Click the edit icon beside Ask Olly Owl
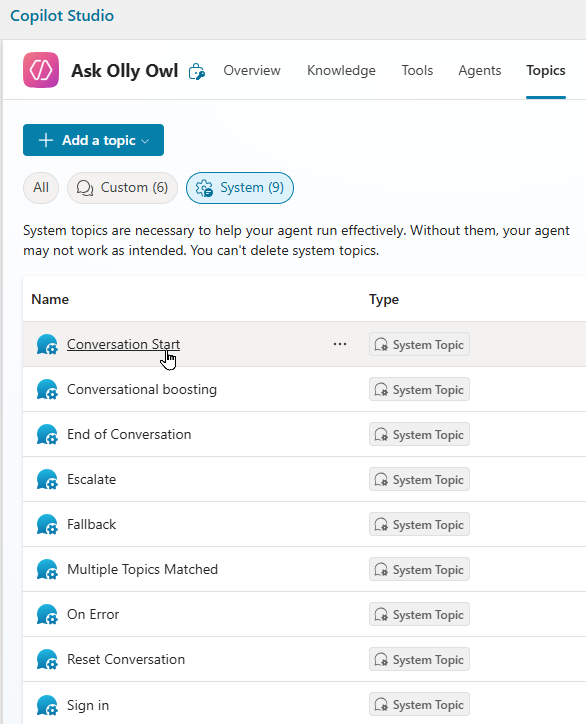Screen dimensions: 586x724 197,72
